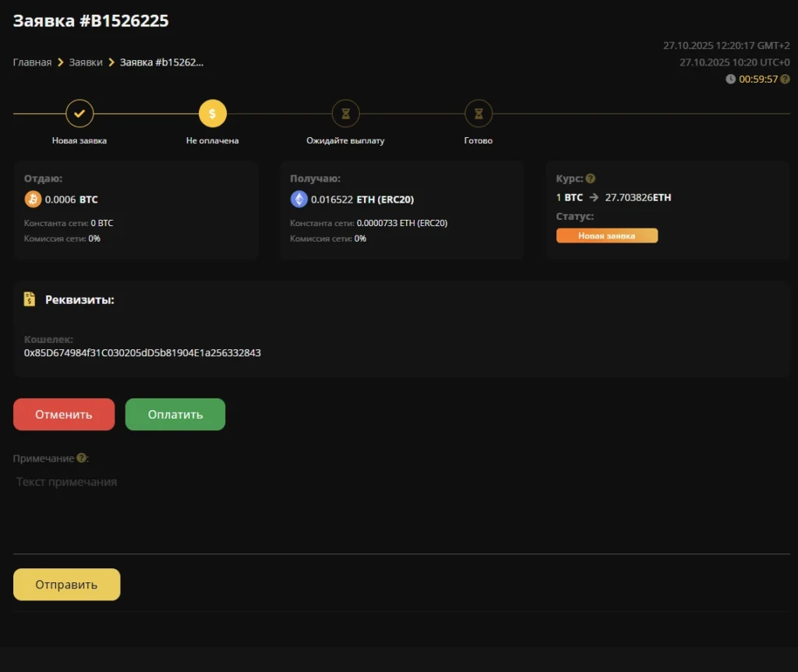Click the Новая заявка step label
Screen dimensions: 798x672
79,140
